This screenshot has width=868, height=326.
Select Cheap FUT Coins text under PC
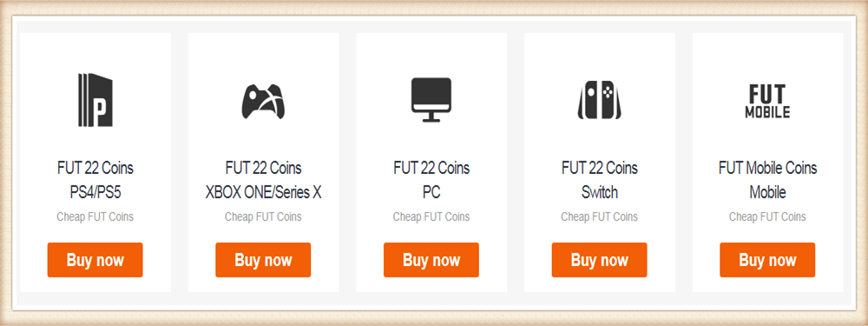(431, 216)
